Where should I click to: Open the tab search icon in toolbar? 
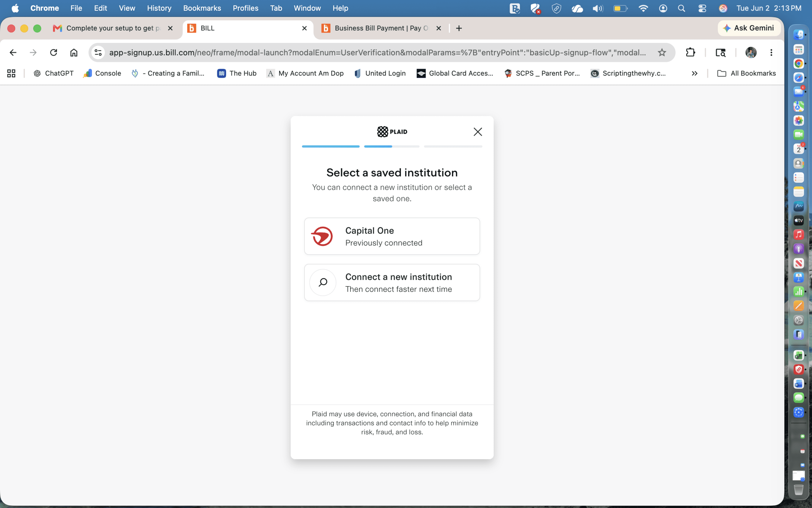720,52
